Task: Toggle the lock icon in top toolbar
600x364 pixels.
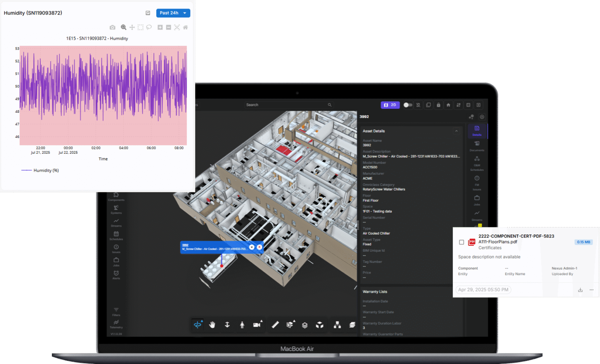Action: [438, 105]
